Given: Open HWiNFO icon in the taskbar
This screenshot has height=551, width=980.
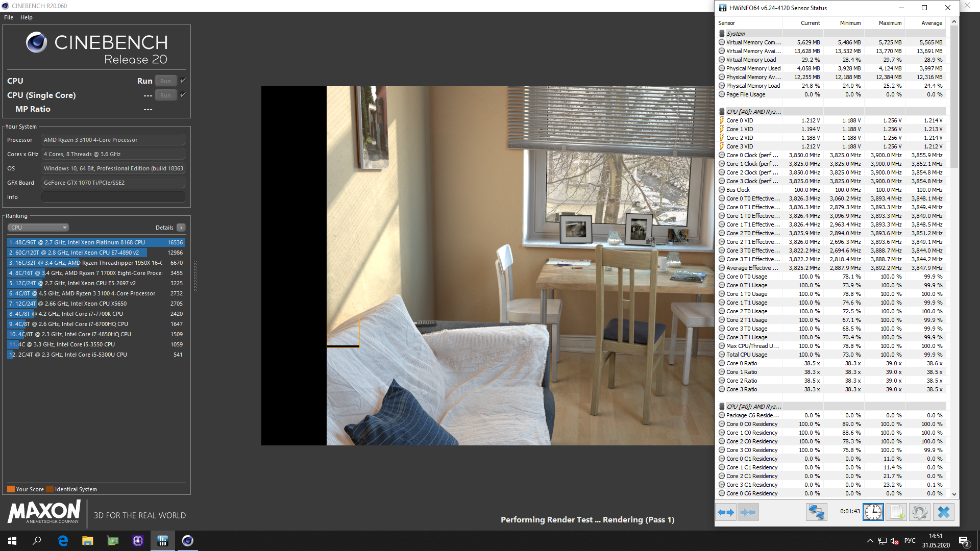Looking at the screenshot, I should (x=163, y=541).
